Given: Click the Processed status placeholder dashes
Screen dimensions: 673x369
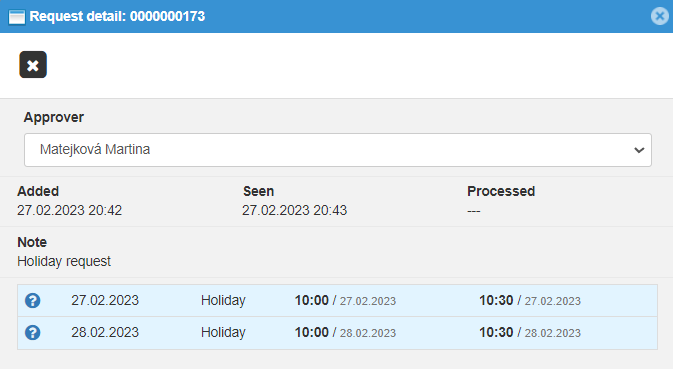Looking at the screenshot, I should [x=474, y=211].
